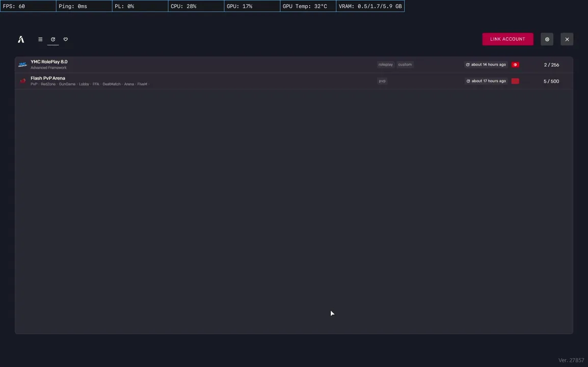Click the 2 / 256 player count
The image size is (588, 367).
click(x=551, y=65)
